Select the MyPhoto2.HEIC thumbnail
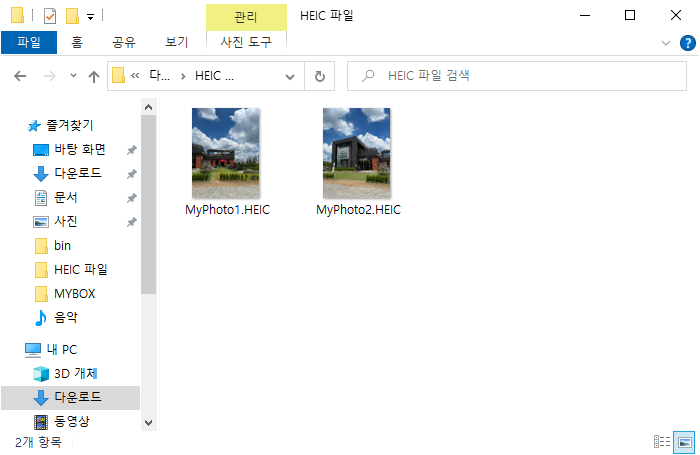The width and height of the screenshot is (700, 455). 357,153
